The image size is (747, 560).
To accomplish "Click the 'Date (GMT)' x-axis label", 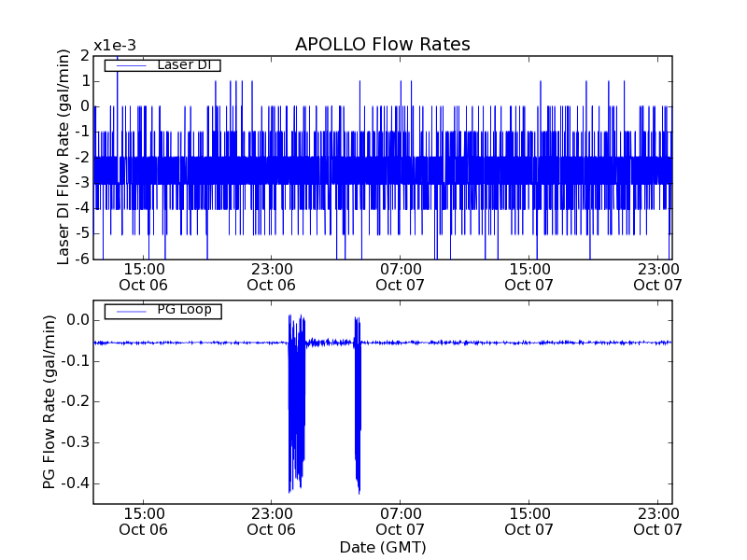I will click(383, 547).
